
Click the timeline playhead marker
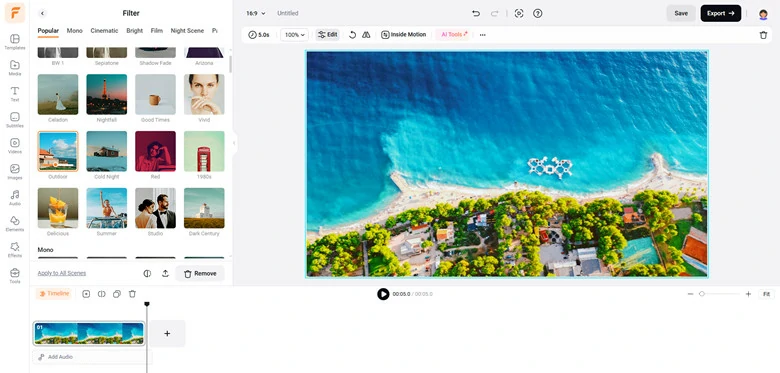tap(147, 304)
